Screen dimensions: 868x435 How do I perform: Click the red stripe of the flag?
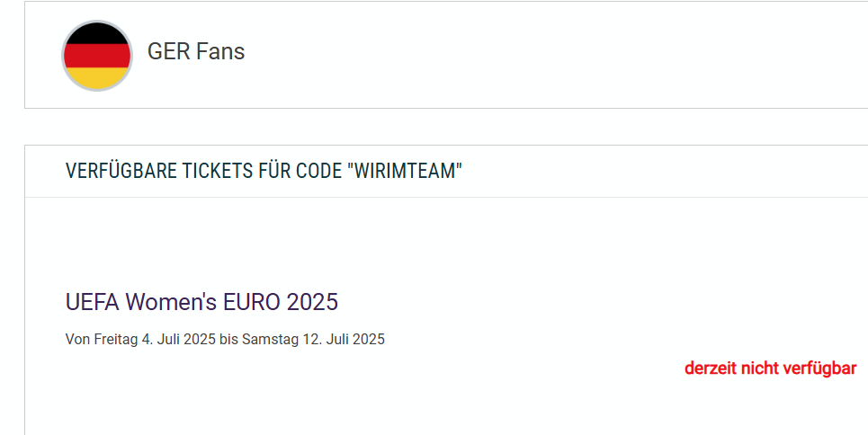click(x=97, y=56)
